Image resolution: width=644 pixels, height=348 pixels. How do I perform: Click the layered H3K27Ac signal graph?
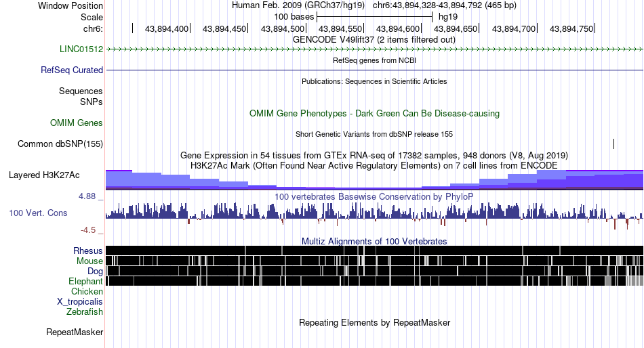(375, 179)
